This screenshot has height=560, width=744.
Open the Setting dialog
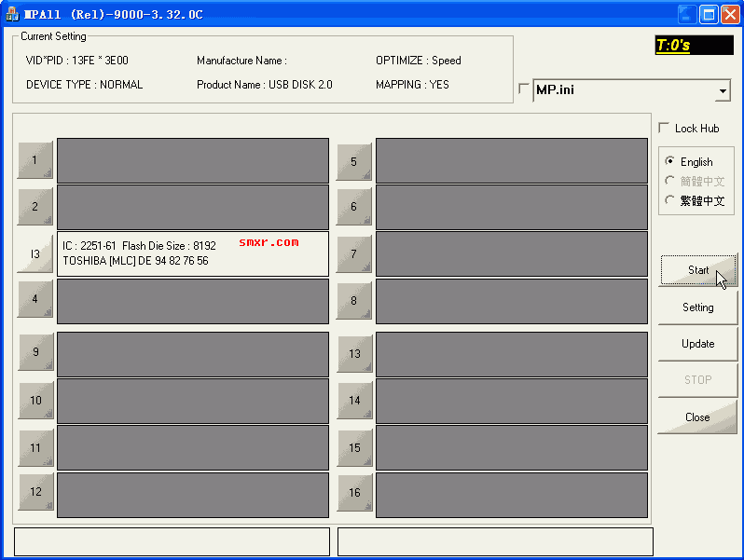697,307
